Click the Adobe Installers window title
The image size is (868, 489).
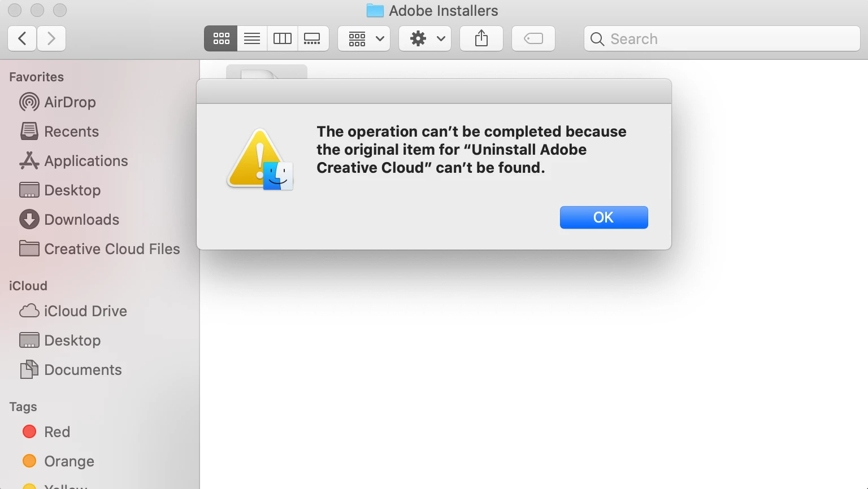coord(444,11)
